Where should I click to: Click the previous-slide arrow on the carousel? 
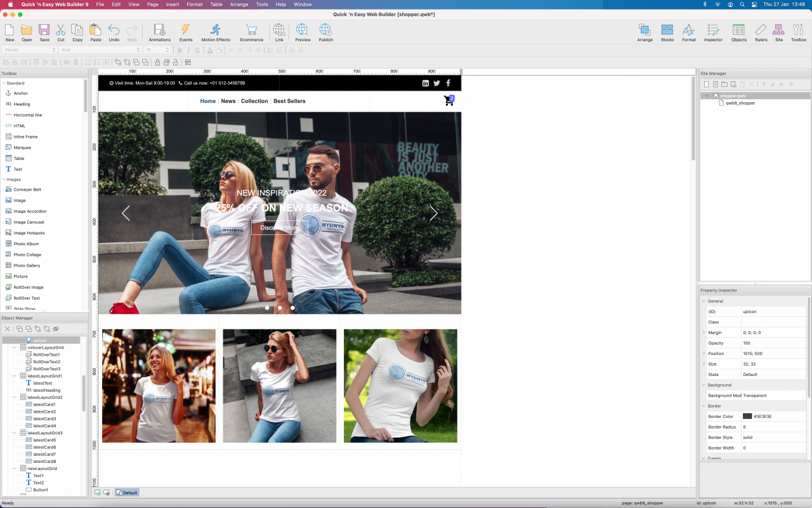point(126,213)
